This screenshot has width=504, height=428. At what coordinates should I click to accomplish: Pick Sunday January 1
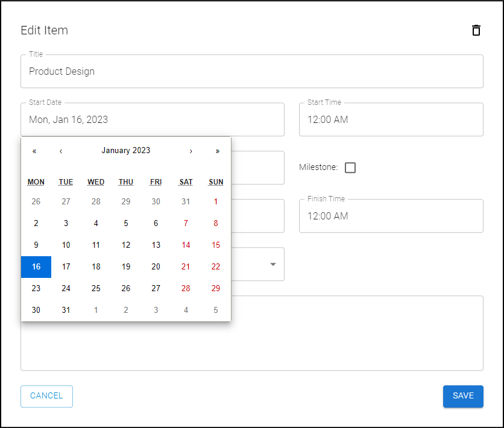(x=216, y=201)
